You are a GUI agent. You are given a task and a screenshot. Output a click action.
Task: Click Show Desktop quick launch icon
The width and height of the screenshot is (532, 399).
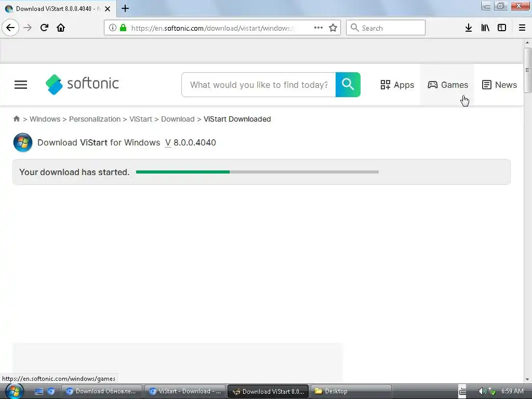coord(39,391)
